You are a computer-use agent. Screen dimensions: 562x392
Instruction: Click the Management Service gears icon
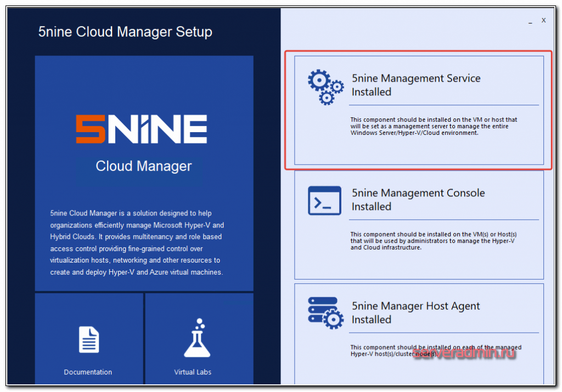point(325,87)
